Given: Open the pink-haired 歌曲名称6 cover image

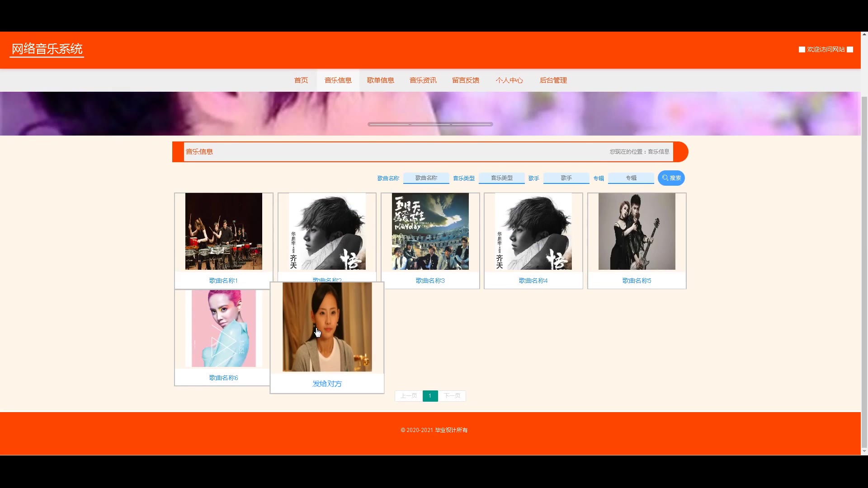Looking at the screenshot, I should pos(223,328).
